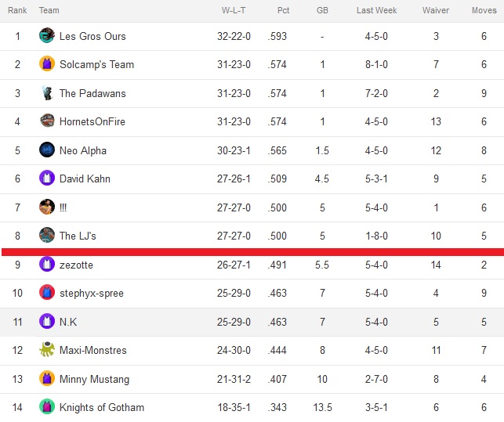Image resolution: width=504 pixels, height=422 pixels.
Task: Open Minny Mustang team link
Action: tap(94, 379)
